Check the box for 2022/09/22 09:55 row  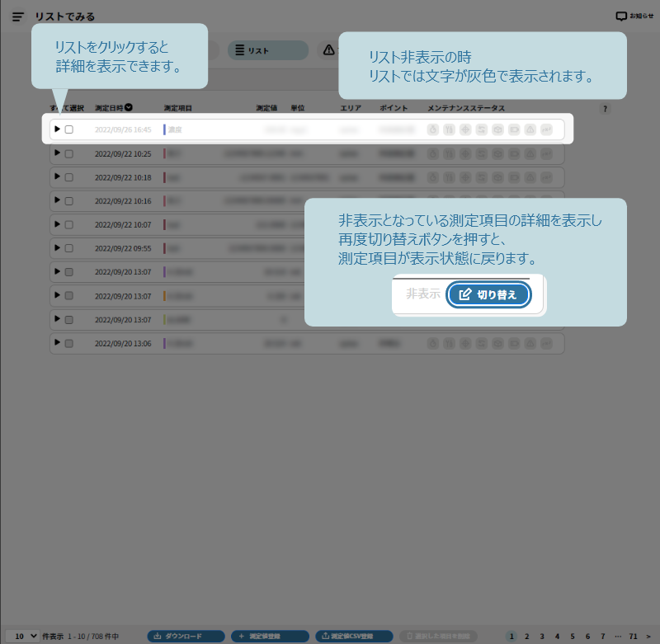pyautogui.click(x=69, y=248)
